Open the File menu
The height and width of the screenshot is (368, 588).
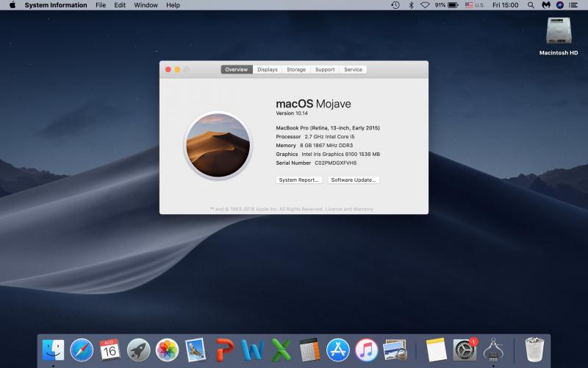(x=101, y=5)
